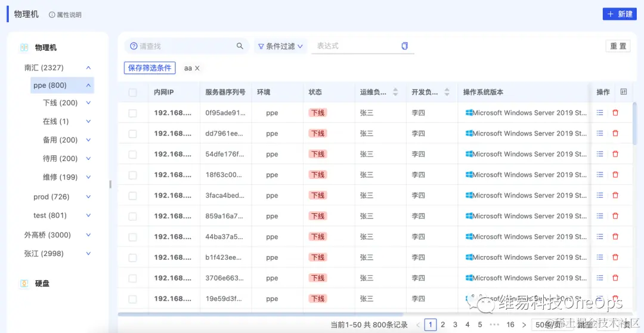Screen dimensions: 644x333
Task: Open the details list icon for the 859a16a7 row
Action: tap(600, 216)
